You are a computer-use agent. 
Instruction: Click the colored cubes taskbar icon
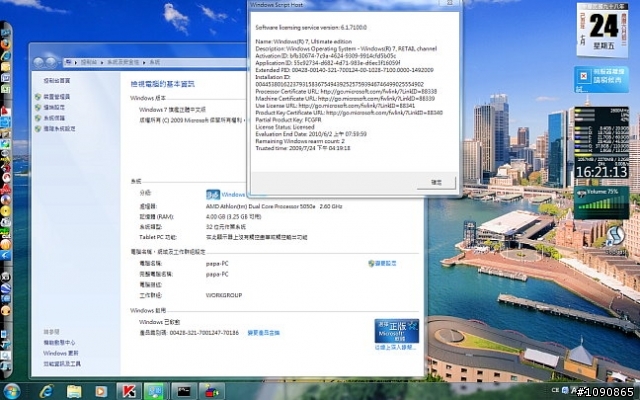[x=211, y=391]
